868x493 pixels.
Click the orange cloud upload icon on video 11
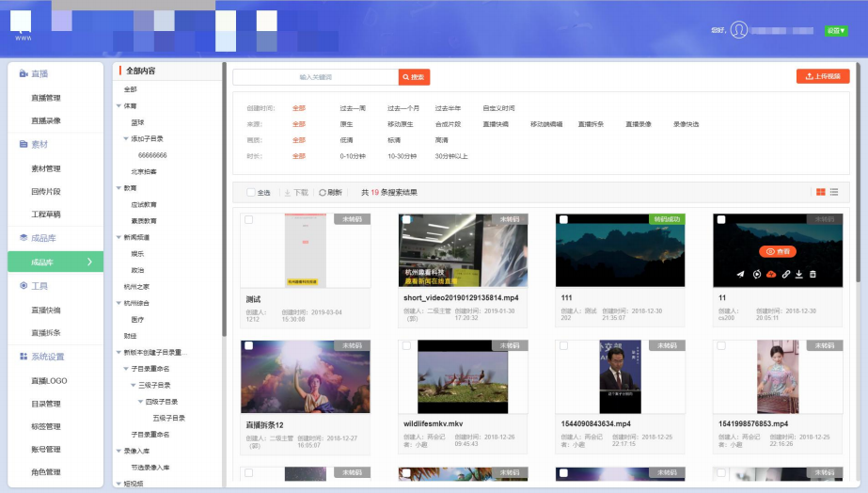771,274
